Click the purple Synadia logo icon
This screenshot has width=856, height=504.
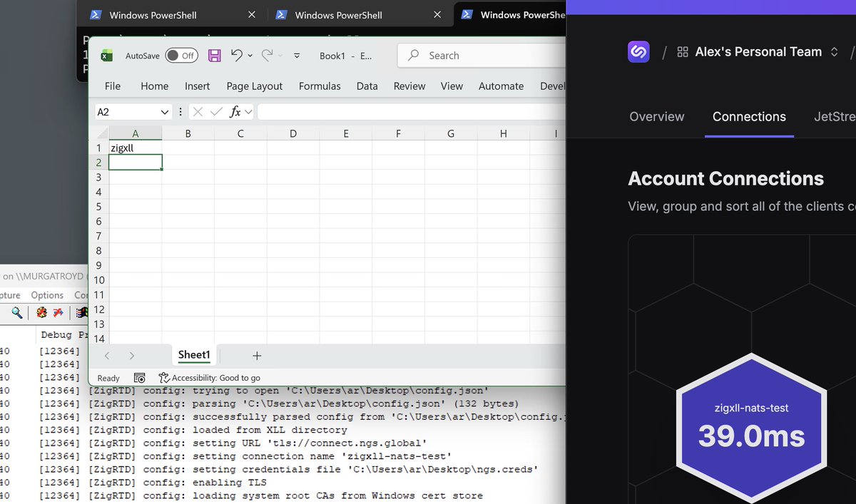click(x=638, y=52)
